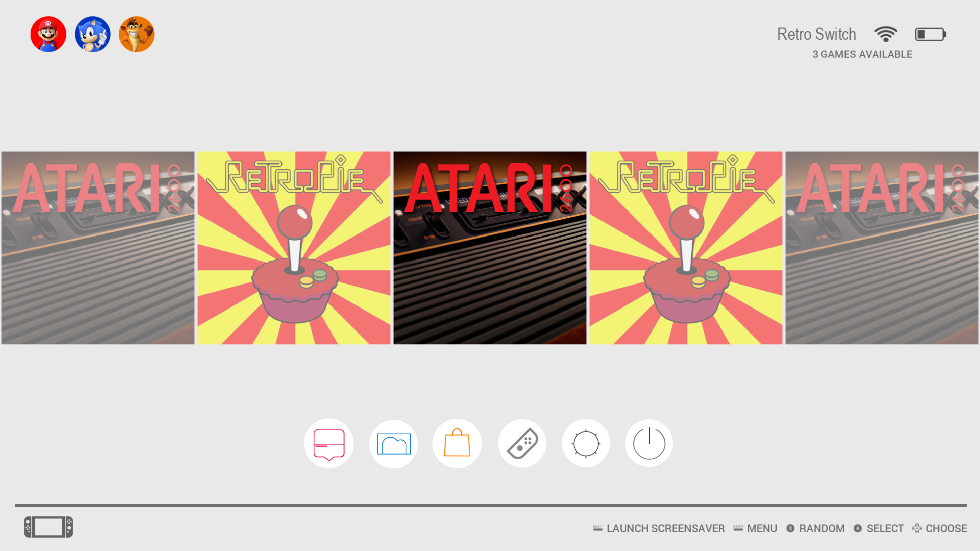Click the LAUNCH SCREENSAVER hint
Screen dimensions: 980x551
[x=665, y=529]
